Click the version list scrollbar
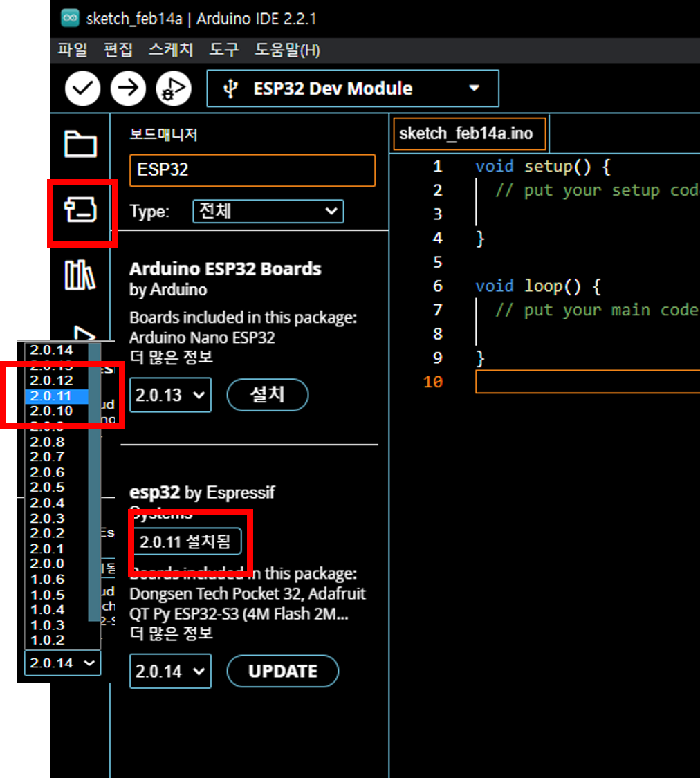The height and width of the screenshot is (778, 700). [94, 481]
